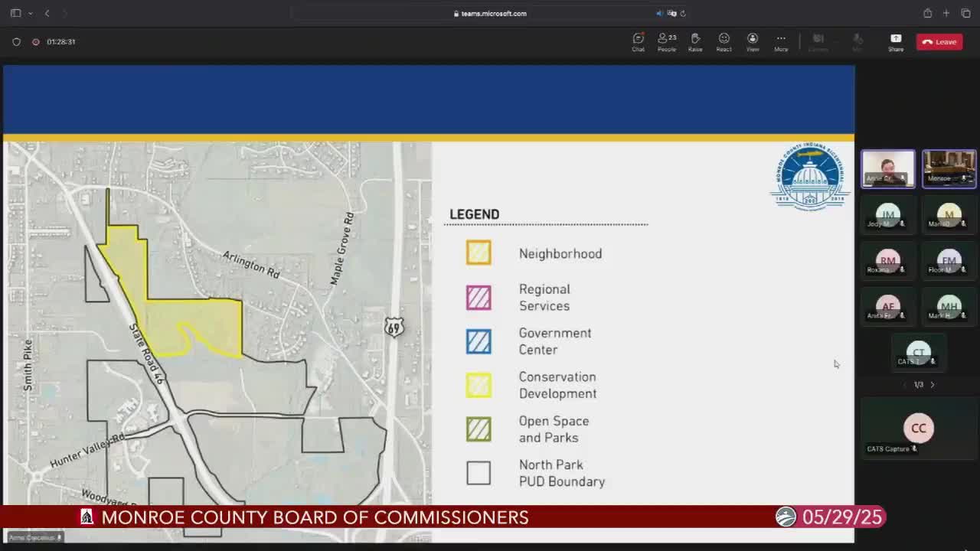Image resolution: width=980 pixels, height=551 pixels.
Task: Click the Smith Pike map label
Action: coord(28,366)
